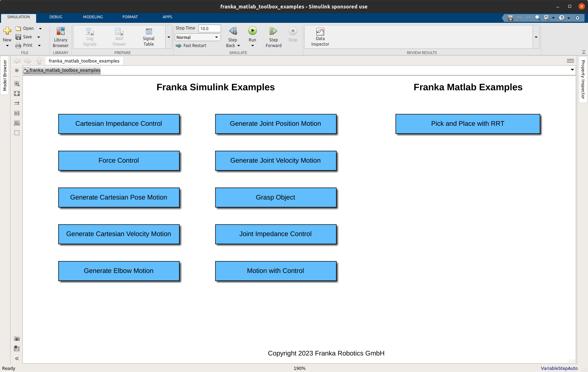Open the Data Inspector
The width and height of the screenshot is (588, 372).
point(320,37)
